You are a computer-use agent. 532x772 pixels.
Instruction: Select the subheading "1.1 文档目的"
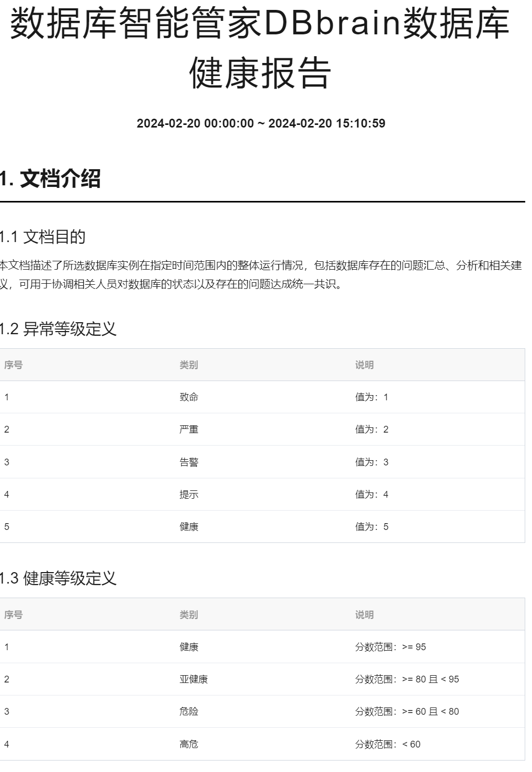click(x=42, y=237)
